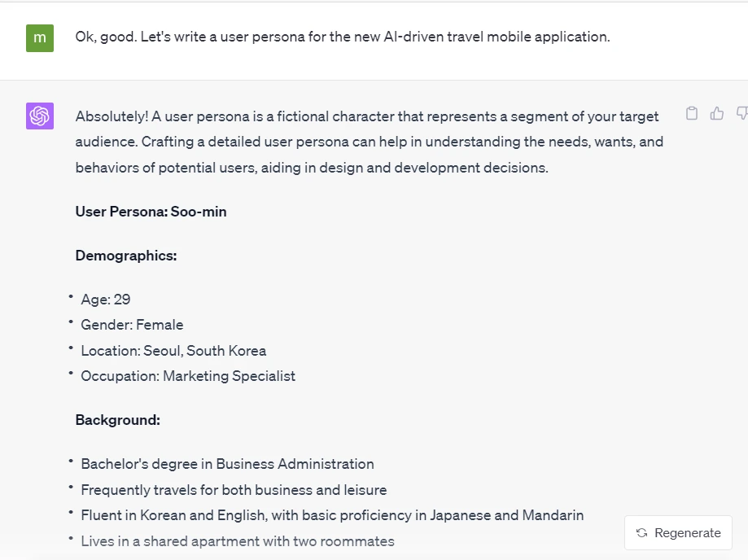Click the Bachelor's degree in Business Administration line
Viewport: 748px width, 560px height.
[x=228, y=464]
